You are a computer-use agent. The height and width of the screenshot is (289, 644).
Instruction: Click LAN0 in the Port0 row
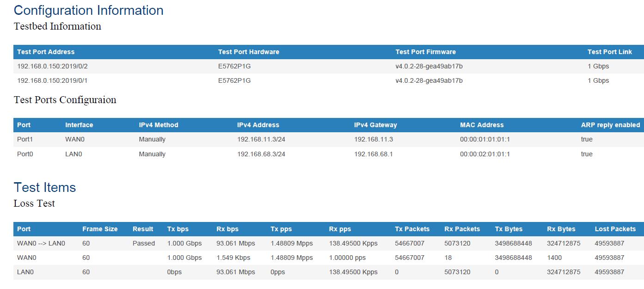[x=74, y=154]
